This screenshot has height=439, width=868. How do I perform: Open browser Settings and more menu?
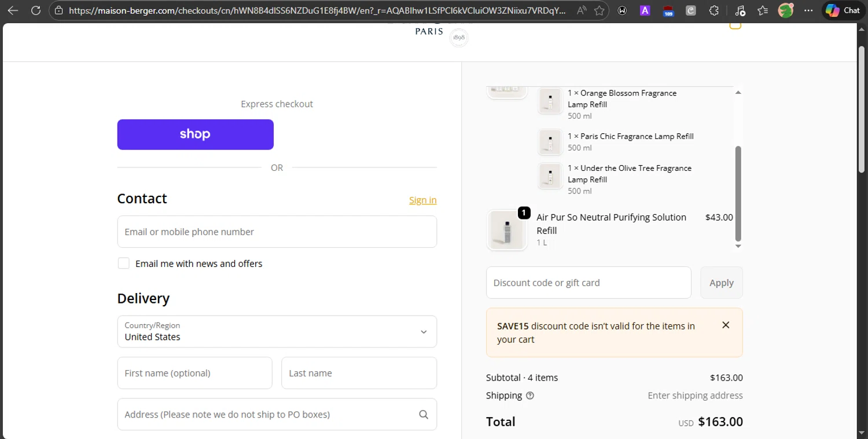pyautogui.click(x=808, y=10)
